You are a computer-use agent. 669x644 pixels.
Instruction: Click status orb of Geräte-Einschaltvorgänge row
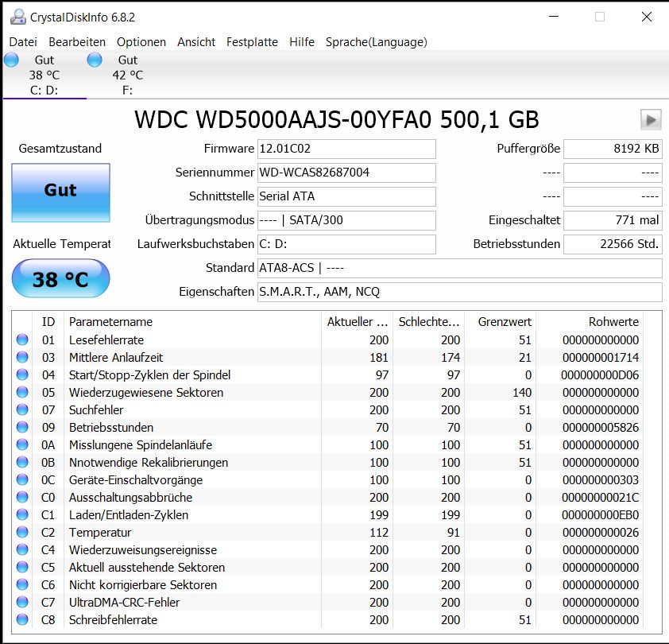pyautogui.click(x=22, y=480)
